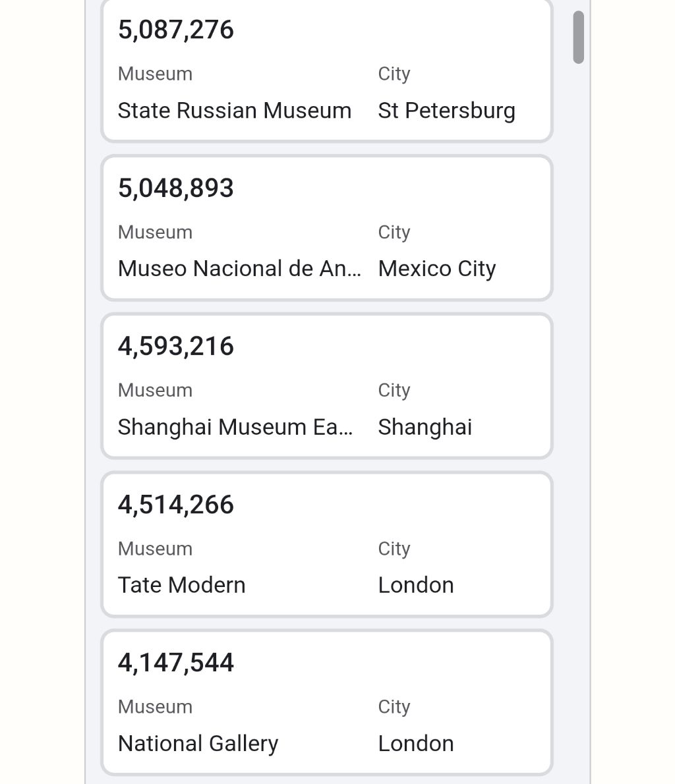This screenshot has width=675, height=784.
Task: Select the St Petersburg city value
Action: [446, 111]
